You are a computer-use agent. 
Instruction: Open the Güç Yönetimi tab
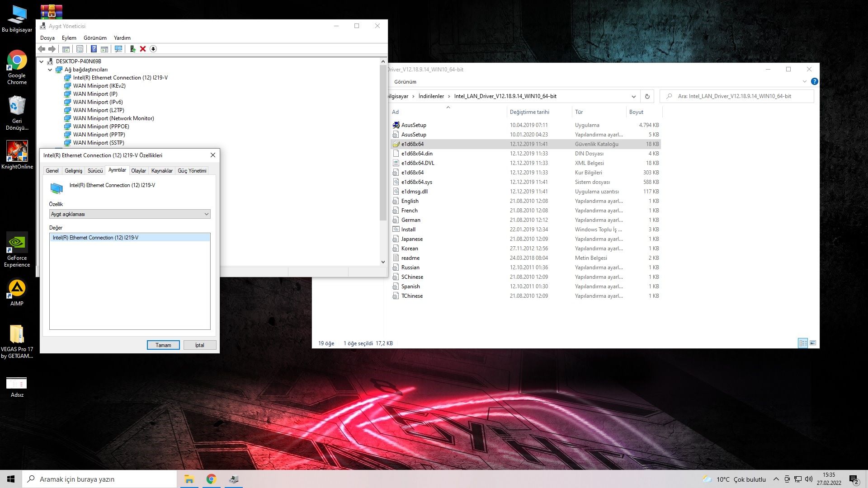192,171
